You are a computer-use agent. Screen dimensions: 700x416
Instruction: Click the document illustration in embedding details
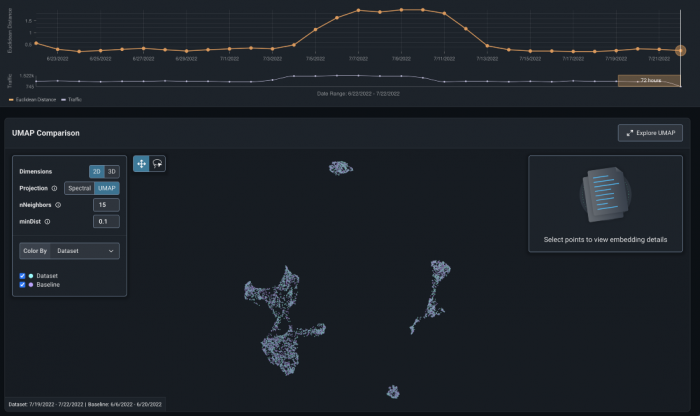(x=605, y=195)
